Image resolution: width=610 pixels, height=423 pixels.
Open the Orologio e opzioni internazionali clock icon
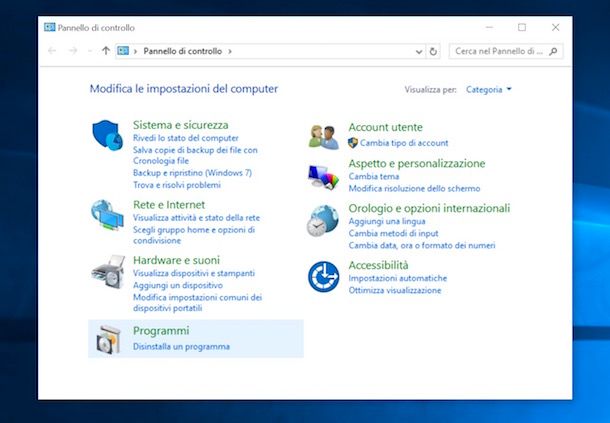[x=323, y=221]
